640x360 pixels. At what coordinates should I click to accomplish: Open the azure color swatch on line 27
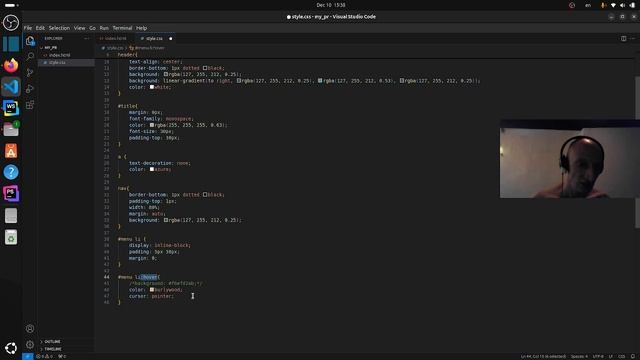tap(152, 169)
